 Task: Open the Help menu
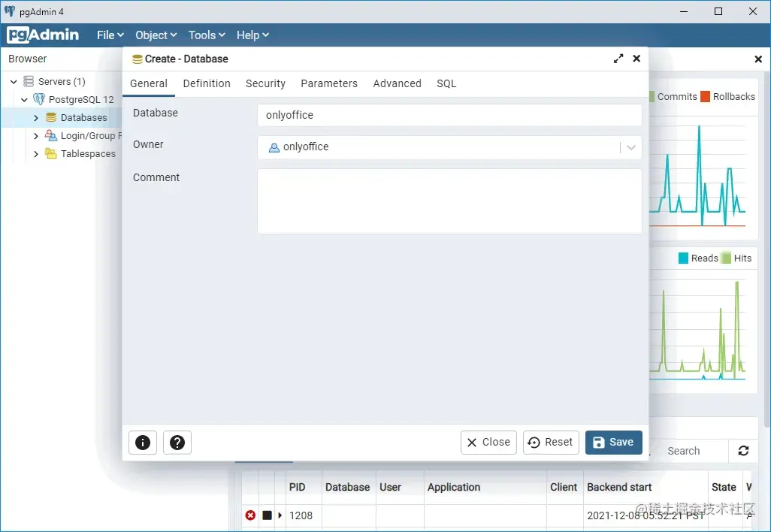(x=252, y=35)
